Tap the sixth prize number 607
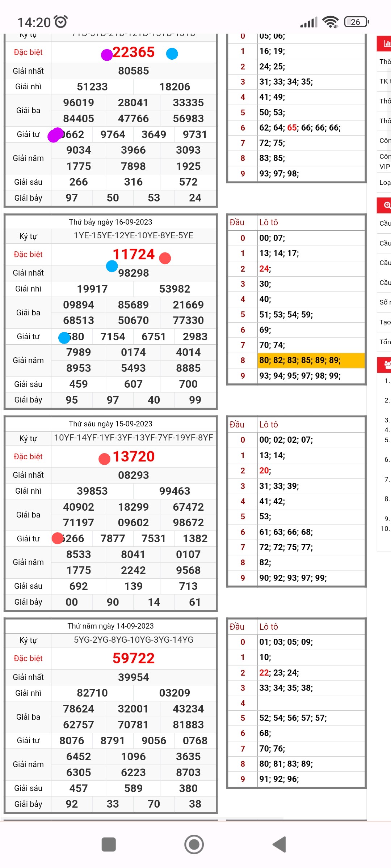Screen dimensions: 391x868 (134, 384)
